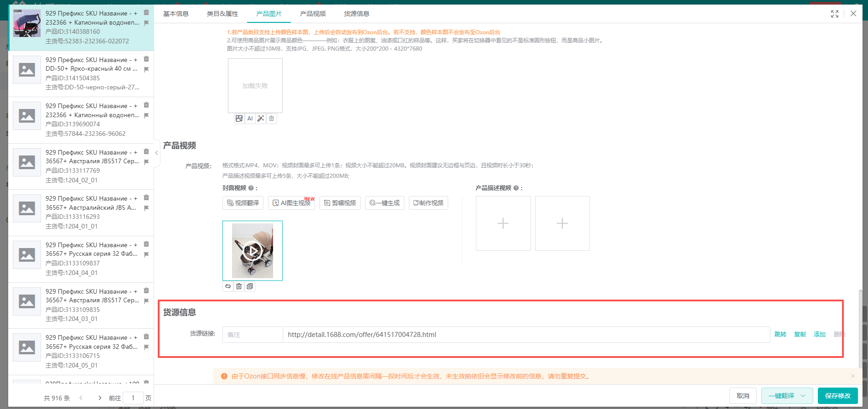The height and width of the screenshot is (409, 868).
Task: Click 取消 to cancel editing
Action: 743,396
